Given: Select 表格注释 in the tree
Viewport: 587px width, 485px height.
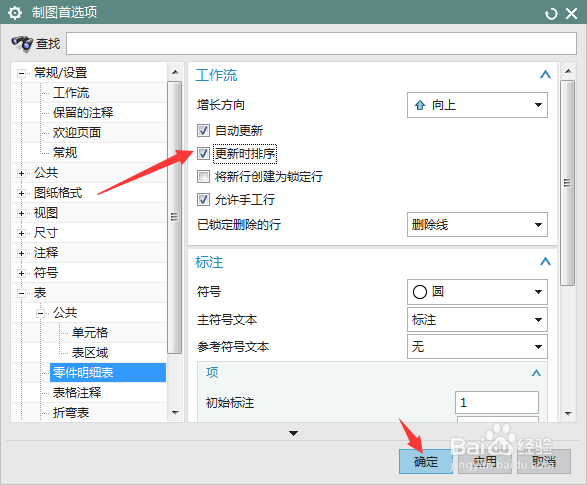Looking at the screenshot, I should pyautogui.click(x=77, y=393).
